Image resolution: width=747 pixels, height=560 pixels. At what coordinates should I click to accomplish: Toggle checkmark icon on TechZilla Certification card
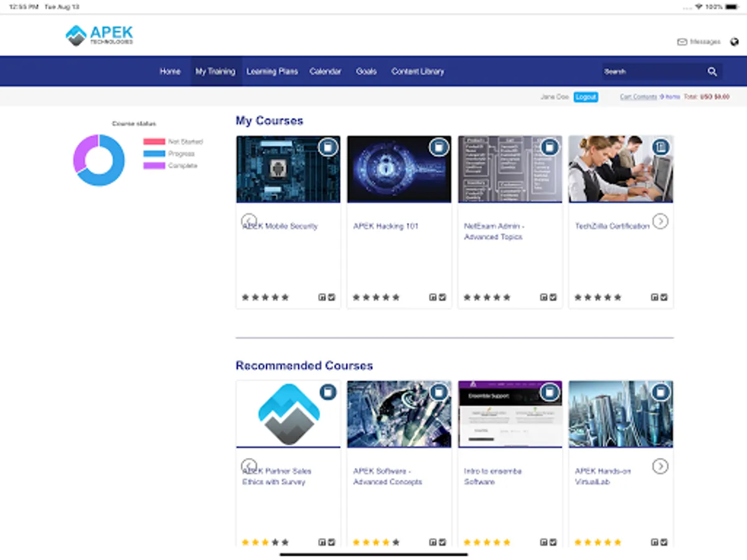pyautogui.click(x=664, y=297)
